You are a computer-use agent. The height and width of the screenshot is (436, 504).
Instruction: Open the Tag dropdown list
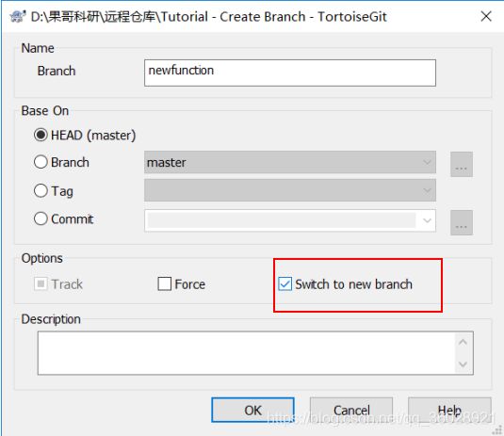290,190
